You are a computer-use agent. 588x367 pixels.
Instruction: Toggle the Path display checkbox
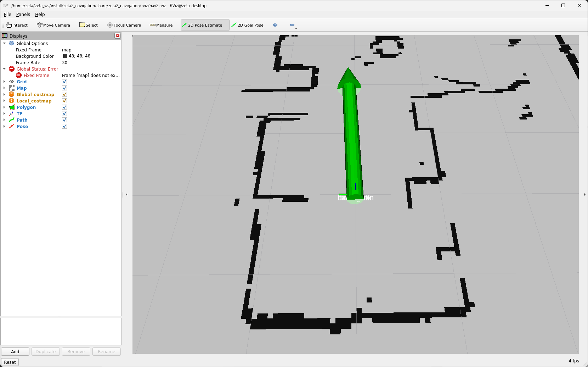[64, 120]
